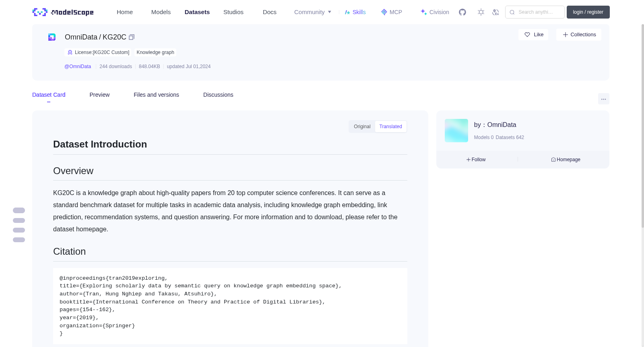
Task: Open the more options ellipsis menu
Action: click(x=604, y=99)
